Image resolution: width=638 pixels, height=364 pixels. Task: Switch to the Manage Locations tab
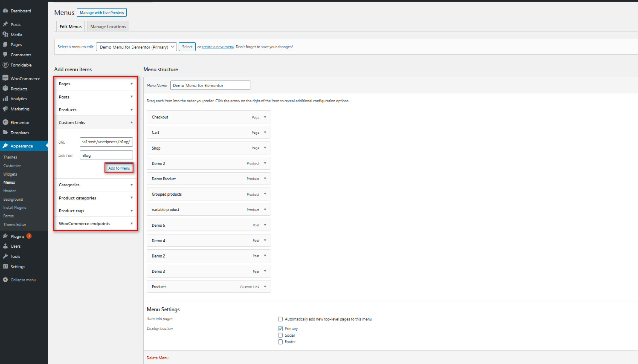[x=108, y=26]
